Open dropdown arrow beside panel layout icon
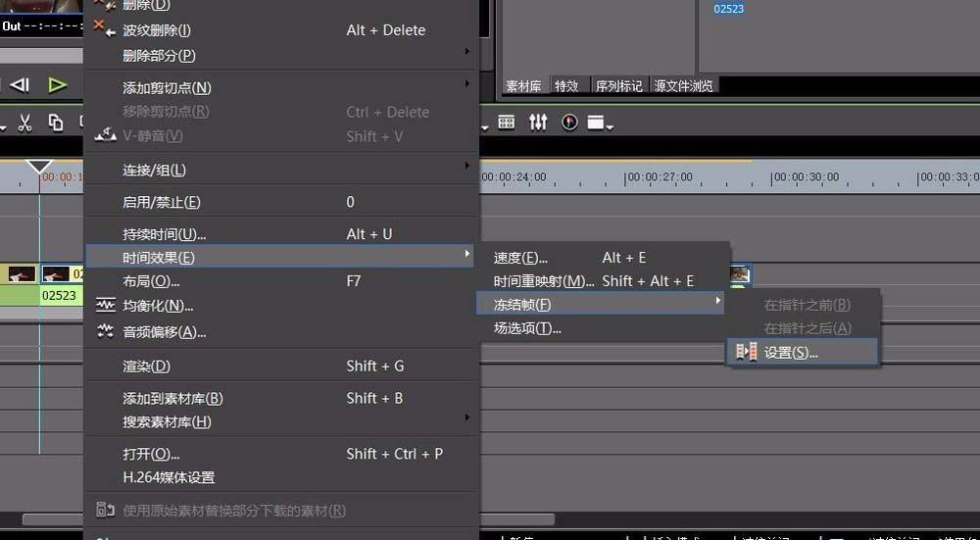Screen dimensions: 980x540 (610, 126)
